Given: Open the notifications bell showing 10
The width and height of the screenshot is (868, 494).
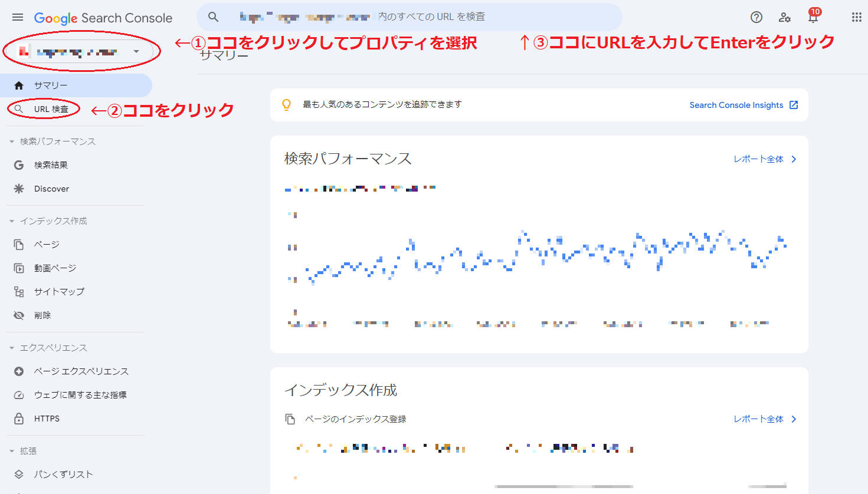Looking at the screenshot, I should point(813,18).
